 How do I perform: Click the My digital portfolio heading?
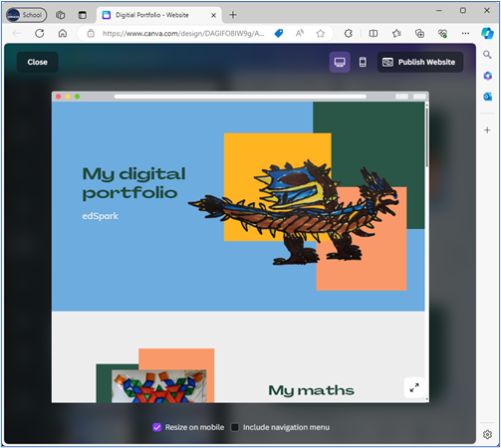(133, 183)
